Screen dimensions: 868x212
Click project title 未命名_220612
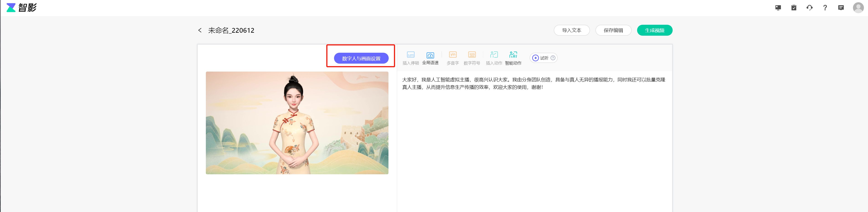point(231,30)
